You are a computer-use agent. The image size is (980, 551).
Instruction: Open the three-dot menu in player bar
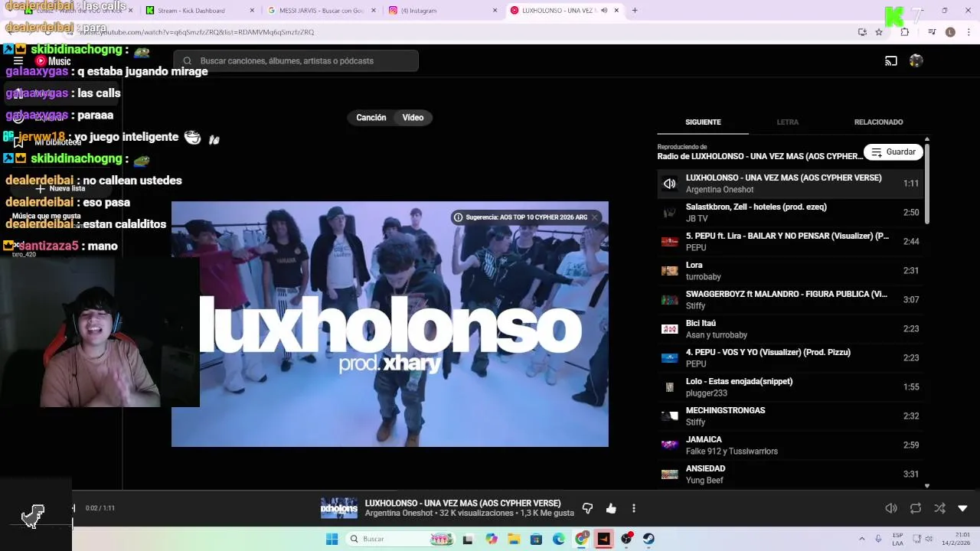click(x=634, y=508)
